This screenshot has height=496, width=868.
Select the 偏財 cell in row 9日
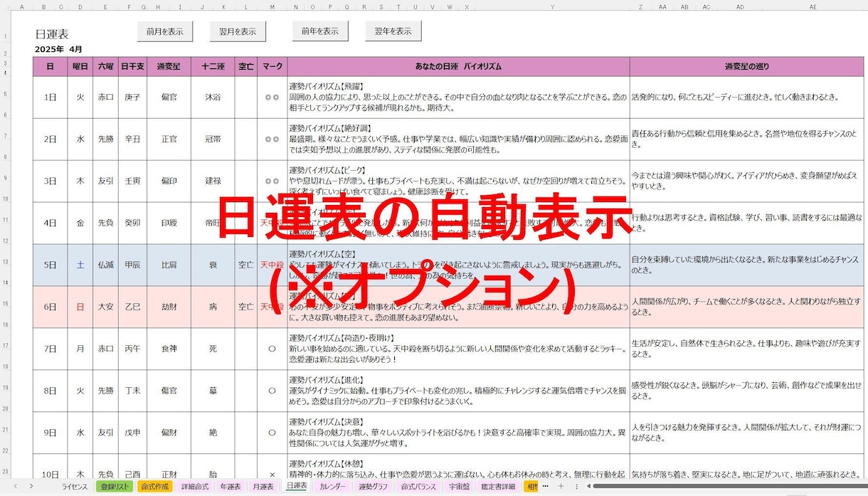pos(169,433)
